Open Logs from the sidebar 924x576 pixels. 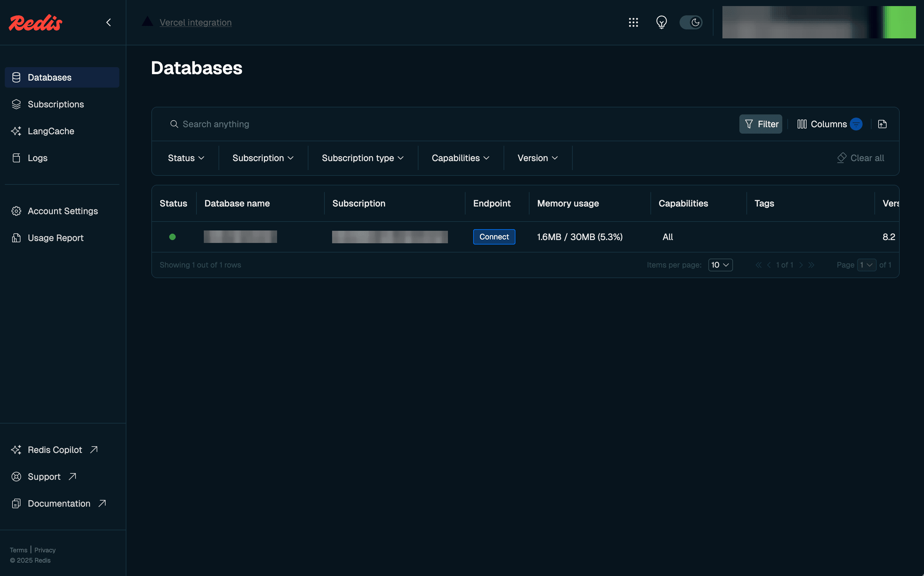tap(37, 158)
